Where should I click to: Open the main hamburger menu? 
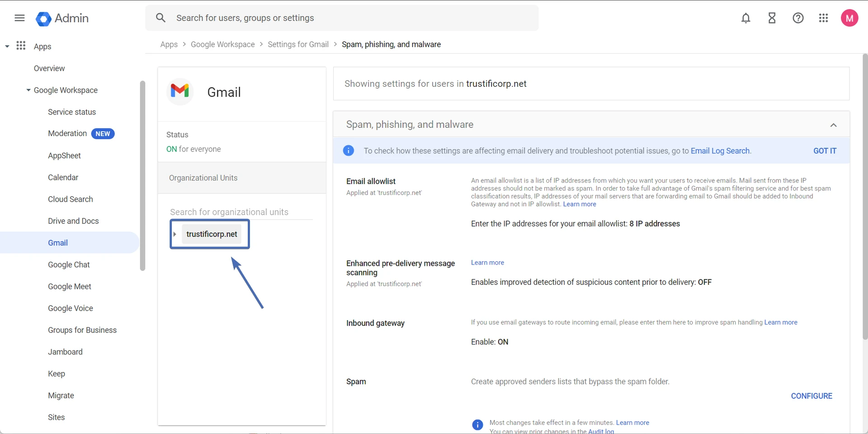click(19, 18)
